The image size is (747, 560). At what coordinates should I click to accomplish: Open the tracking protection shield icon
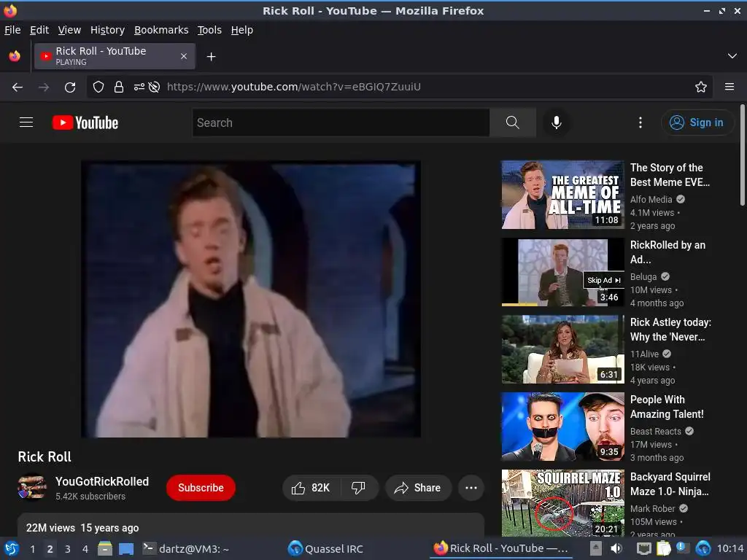[98, 87]
